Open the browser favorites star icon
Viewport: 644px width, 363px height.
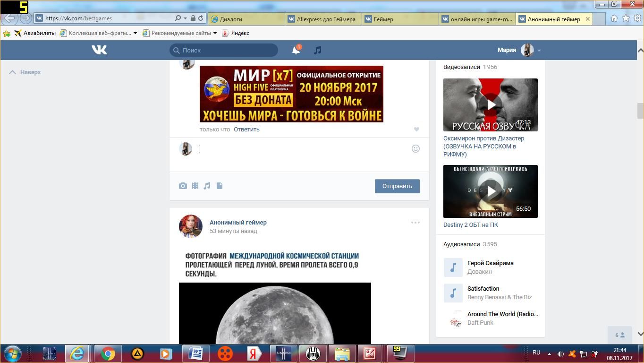[626, 18]
